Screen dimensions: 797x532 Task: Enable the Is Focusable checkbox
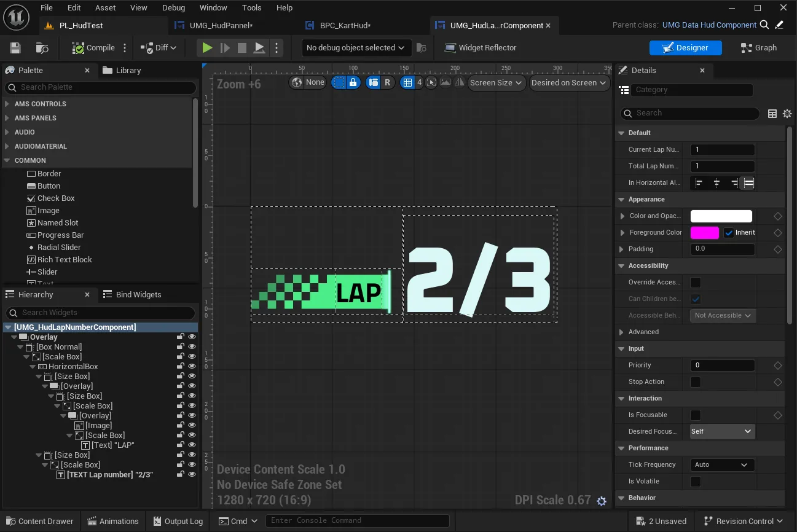(696, 415)
